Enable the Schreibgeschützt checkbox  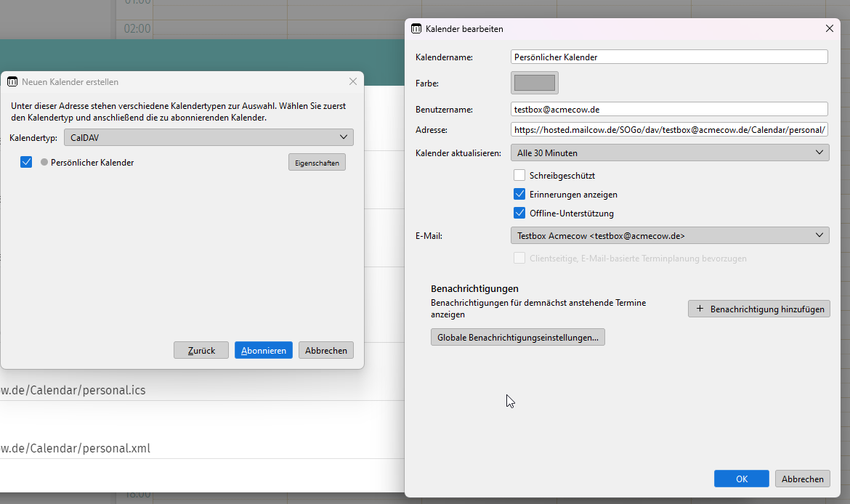coord(519,175)
